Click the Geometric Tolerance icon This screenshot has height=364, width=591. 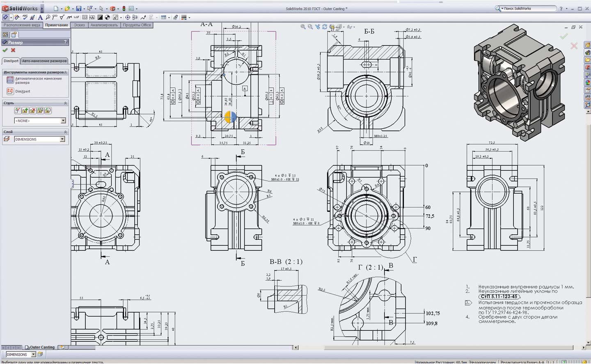coord(85,17)
